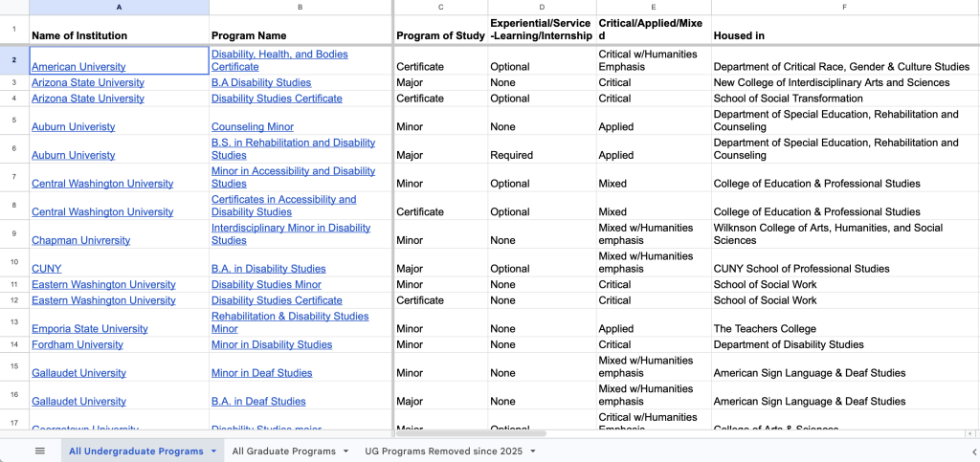Open the Fordham University link
980x462 pixels.
click(78, 344)
